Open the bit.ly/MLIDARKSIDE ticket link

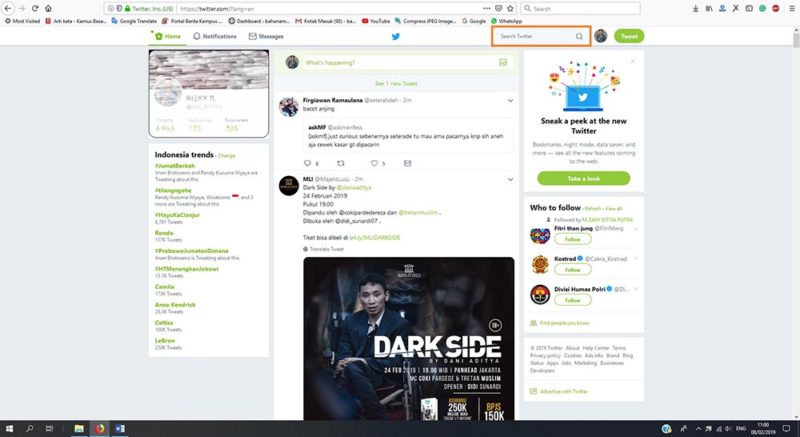coord(375,238)
